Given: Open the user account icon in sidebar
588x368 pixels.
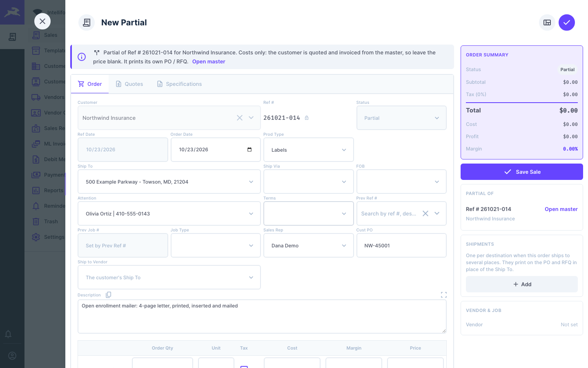Looking at the screenshot, I should tap(12, 356).
